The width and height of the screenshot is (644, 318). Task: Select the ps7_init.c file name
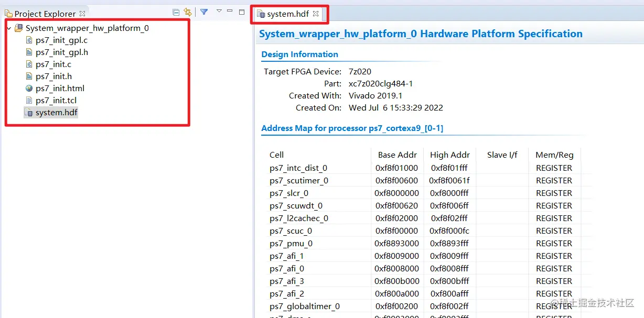click(x=53, y=64)
